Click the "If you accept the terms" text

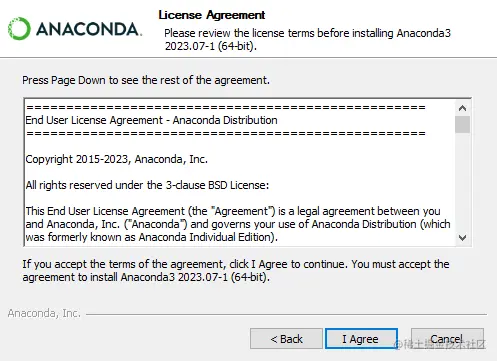[236, 271]
